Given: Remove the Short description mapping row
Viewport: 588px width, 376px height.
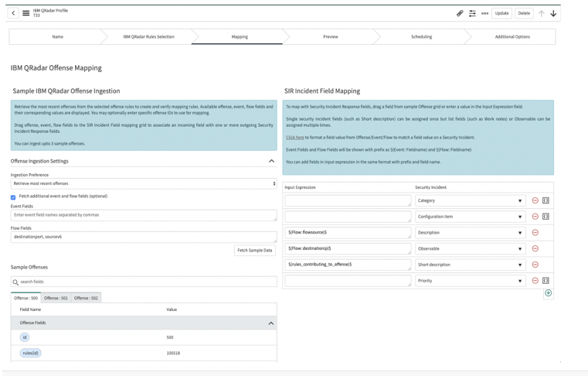Looking at the screenshot, I should (535, 265).
